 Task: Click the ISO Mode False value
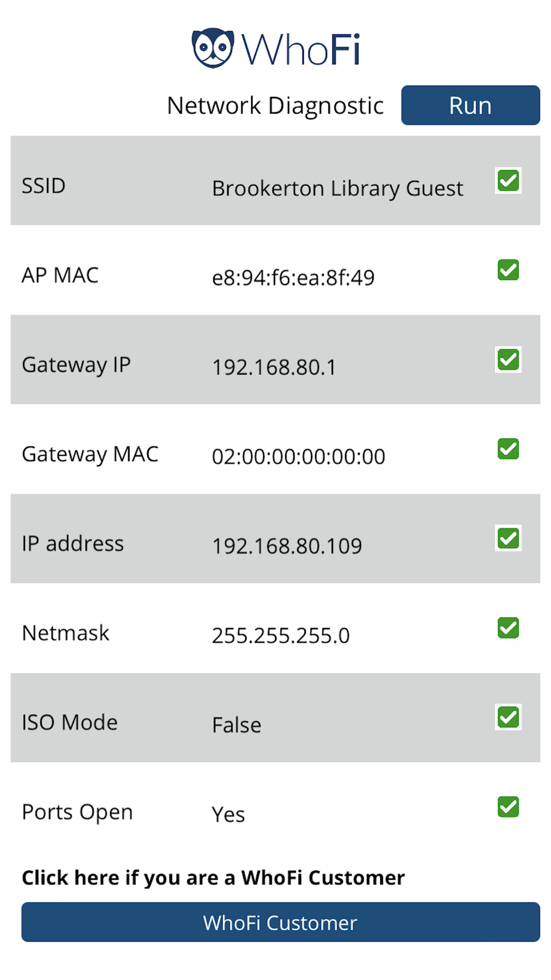click(236, 725)
